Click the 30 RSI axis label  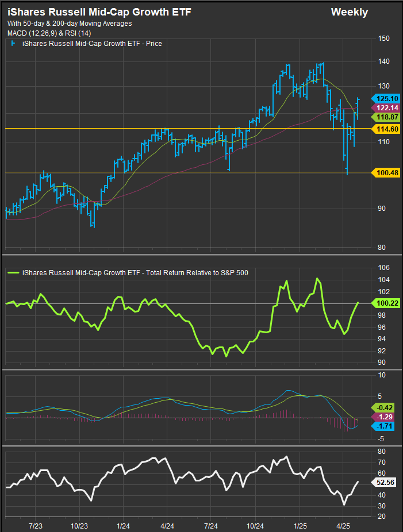pos(382,506)
